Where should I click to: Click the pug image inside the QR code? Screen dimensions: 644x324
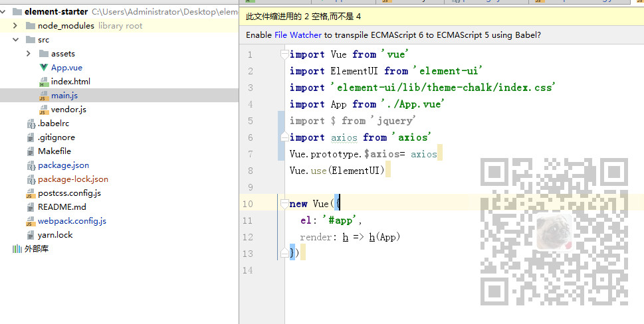point(554,232)
